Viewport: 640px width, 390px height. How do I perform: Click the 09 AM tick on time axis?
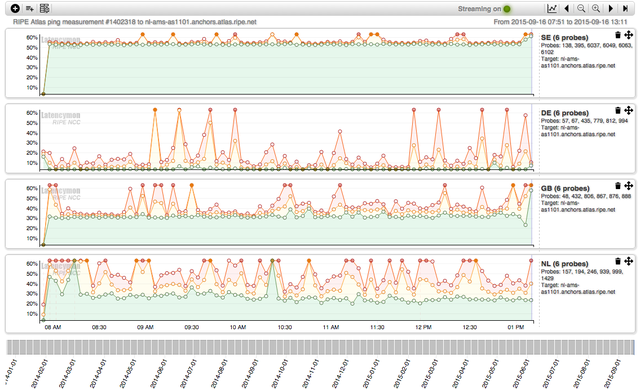[x=145, y=327]
